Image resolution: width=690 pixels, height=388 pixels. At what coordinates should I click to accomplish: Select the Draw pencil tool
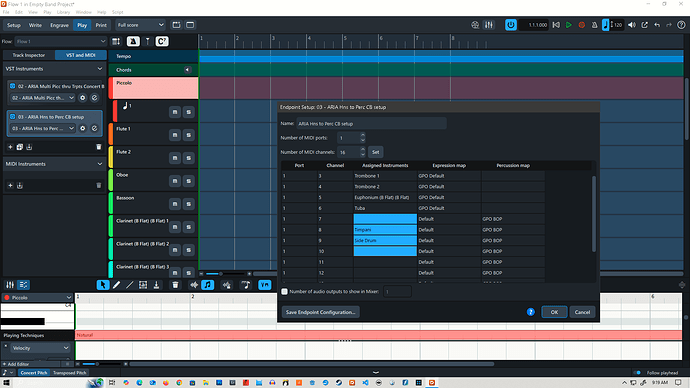116,285
